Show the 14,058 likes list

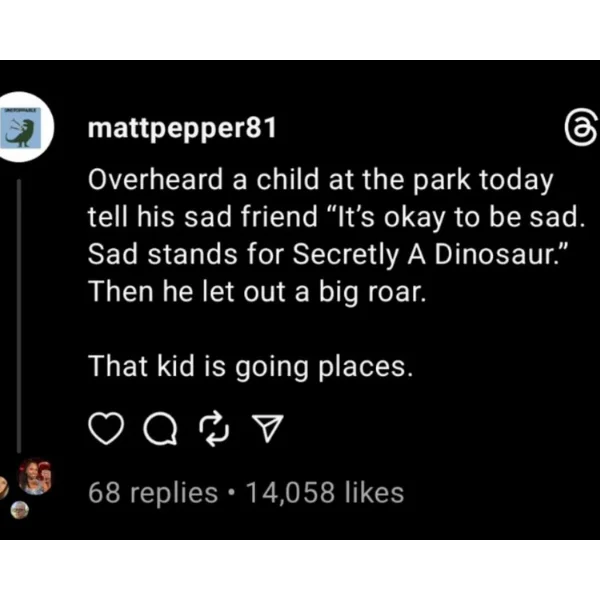click(x=325, y=492)
